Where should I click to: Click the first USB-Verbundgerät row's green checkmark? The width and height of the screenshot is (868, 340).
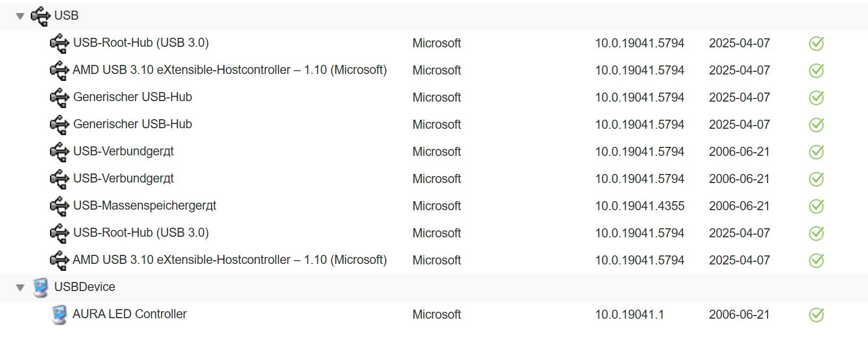click(x=816, y=152)
